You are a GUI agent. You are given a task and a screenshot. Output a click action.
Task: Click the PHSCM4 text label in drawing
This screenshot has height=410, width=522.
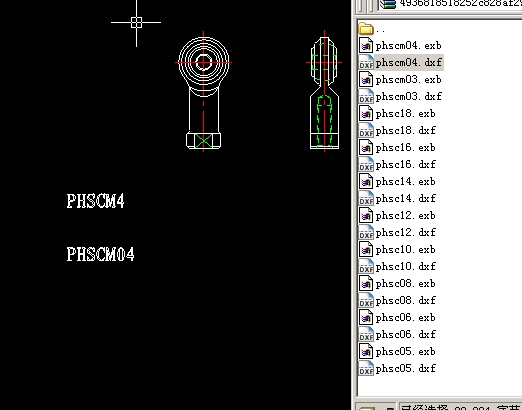95,201
